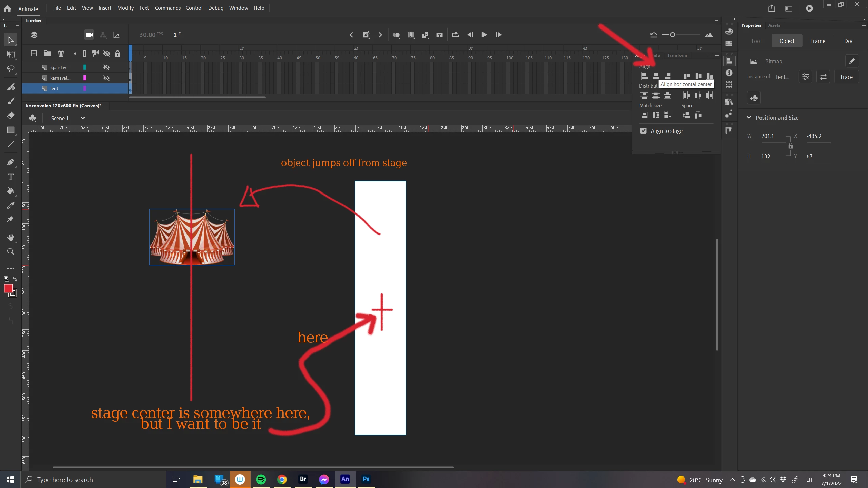Select the Free Transform tool
The height and width of the screenshot is (488, 868).
click(11, 55)
